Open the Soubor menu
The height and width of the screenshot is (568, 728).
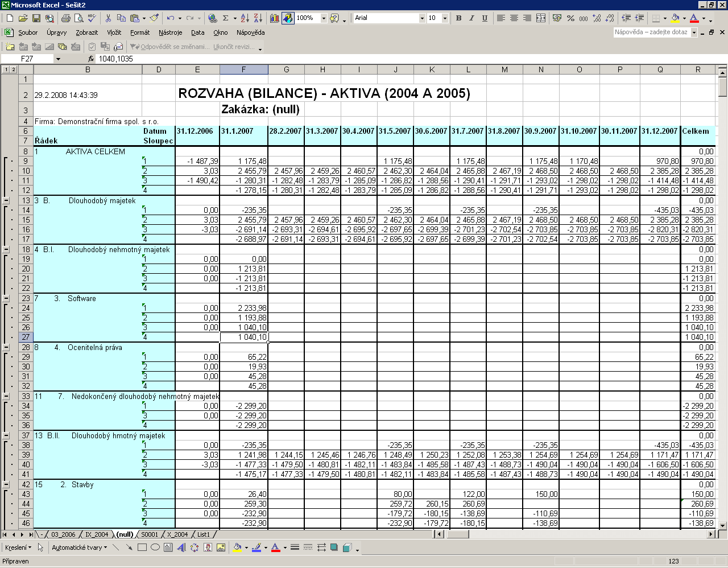[28, 32]
